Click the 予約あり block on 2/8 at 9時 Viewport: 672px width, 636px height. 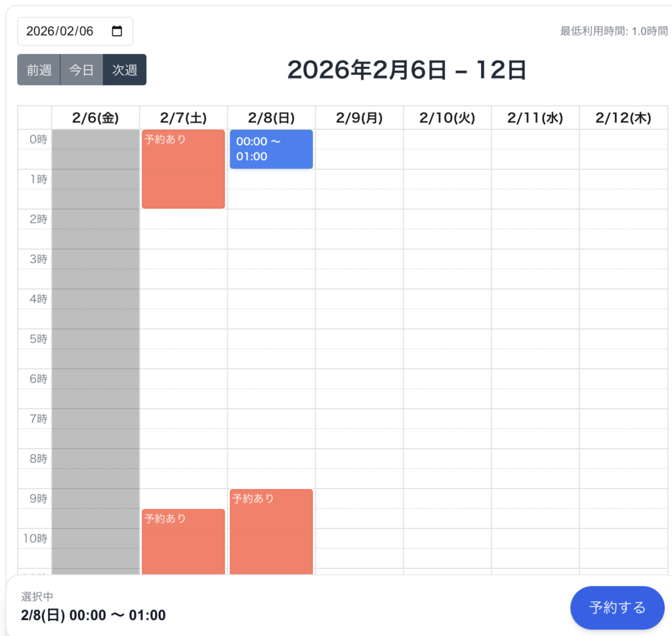271,532
